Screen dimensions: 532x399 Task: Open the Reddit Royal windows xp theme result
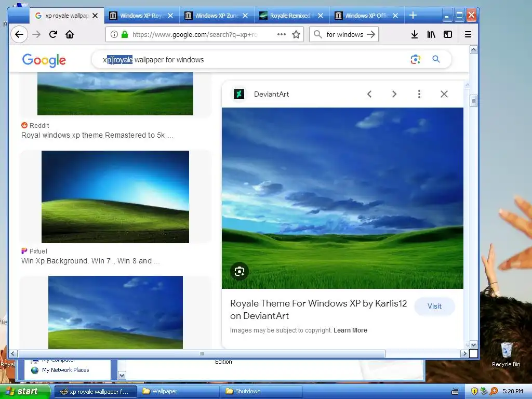pos(97,136)
